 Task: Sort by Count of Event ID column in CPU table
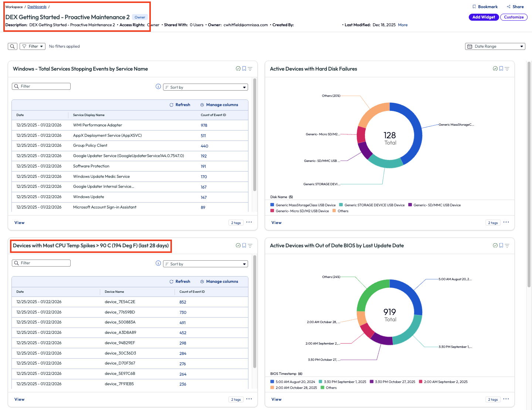click(192, 292)
